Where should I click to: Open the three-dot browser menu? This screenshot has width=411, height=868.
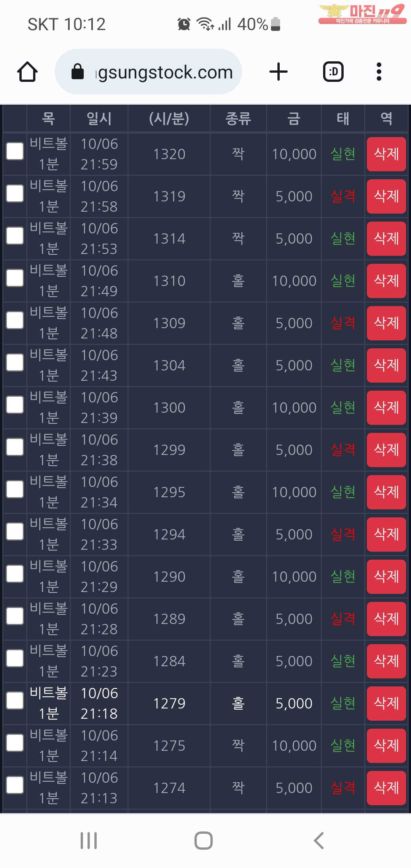click(x=379, y=72)
